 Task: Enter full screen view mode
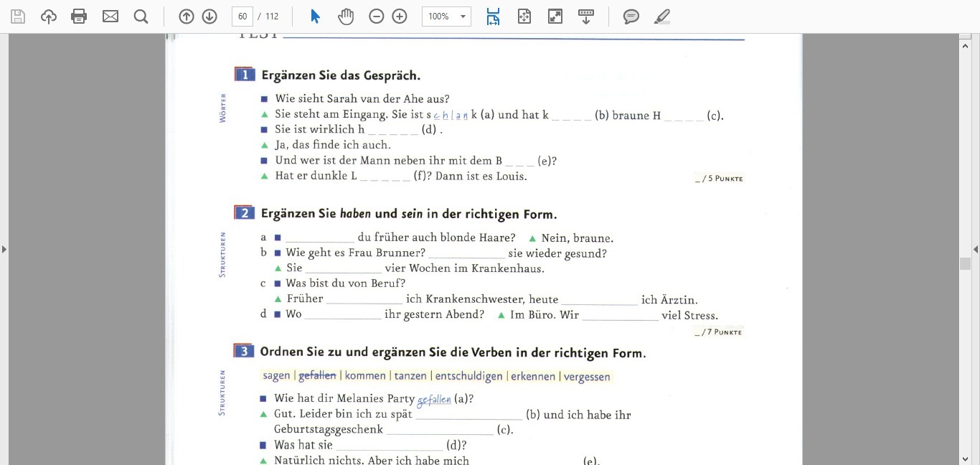tap(555, 17)
